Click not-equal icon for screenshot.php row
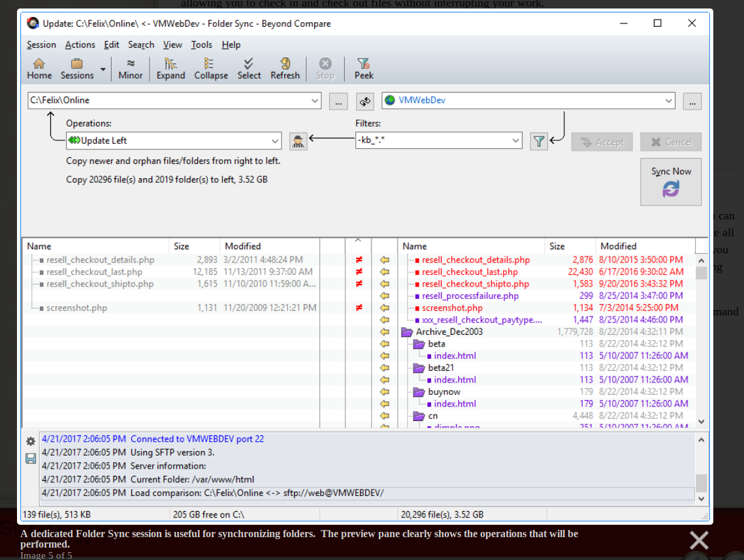 click(x=359, y=308)
